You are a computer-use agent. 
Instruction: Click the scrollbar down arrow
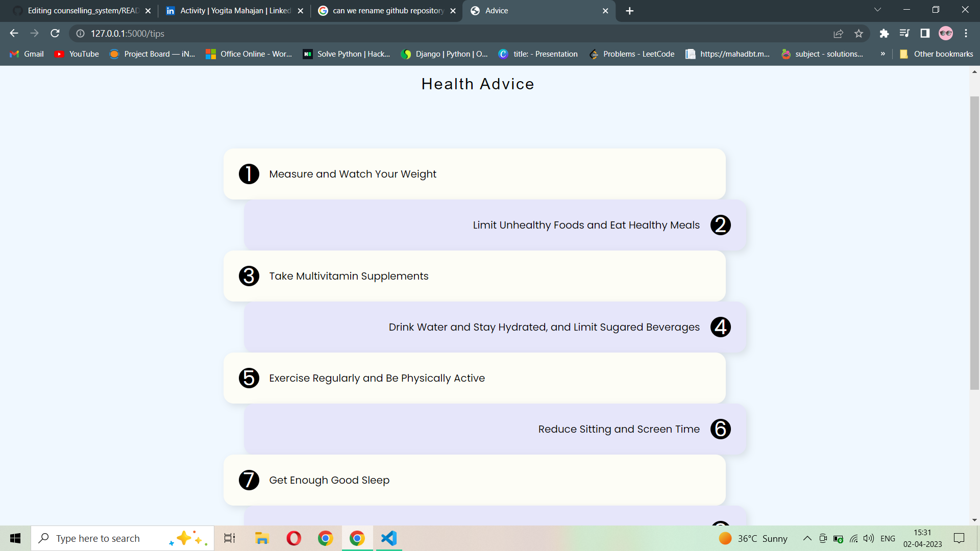[974, 520]
